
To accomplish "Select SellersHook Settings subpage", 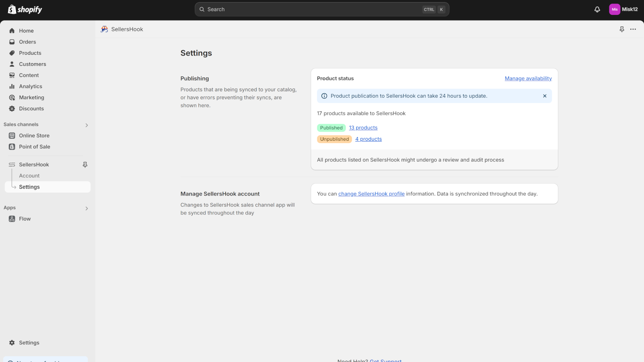I will pyautogui.click(x=47, y=187).
